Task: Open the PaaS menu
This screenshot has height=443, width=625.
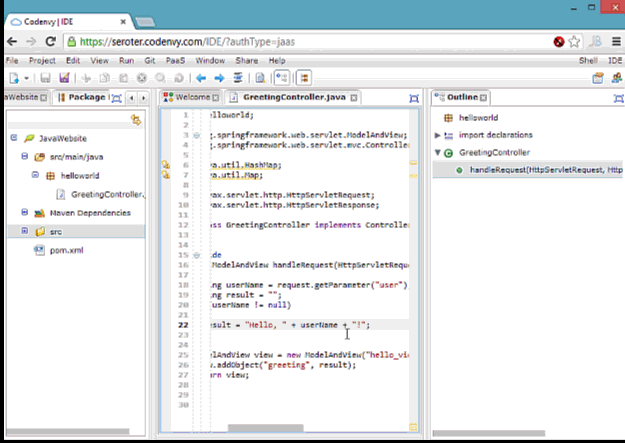Action: pyautogui.click(x=175, y=61)
